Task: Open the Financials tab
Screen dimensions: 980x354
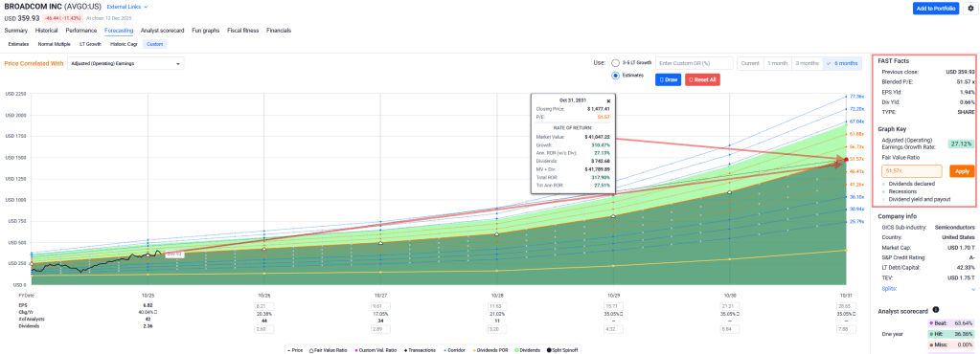Action: coord(279,30)
